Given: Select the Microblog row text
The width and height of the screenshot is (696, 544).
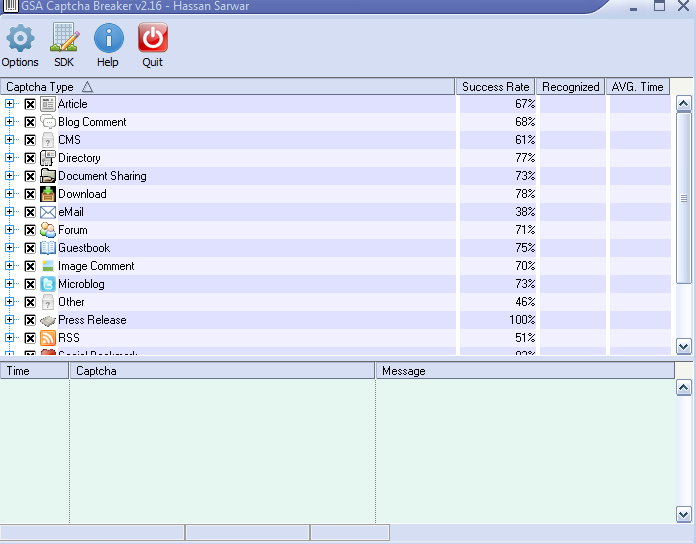Looking at the screenshot, I should point(81,284).
